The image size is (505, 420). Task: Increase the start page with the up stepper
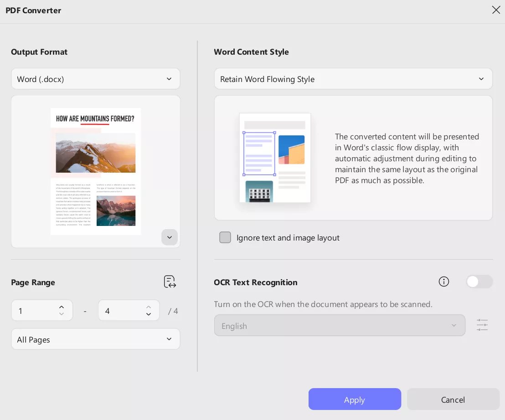(62, 307)
